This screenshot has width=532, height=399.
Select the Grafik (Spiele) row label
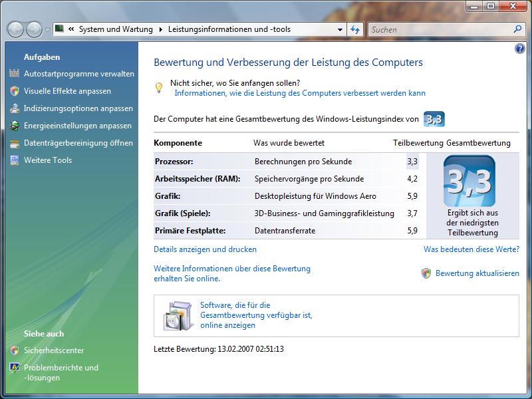[182, 213]
